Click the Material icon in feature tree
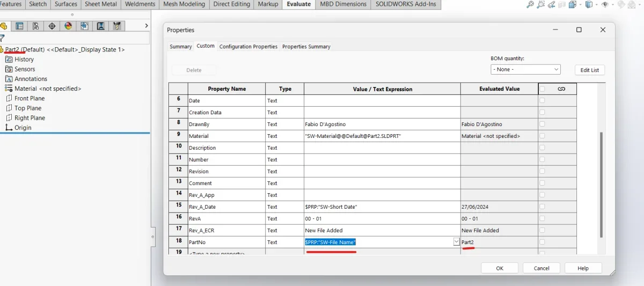The height and width of the screenshot is (286, 644). [9, 89]
